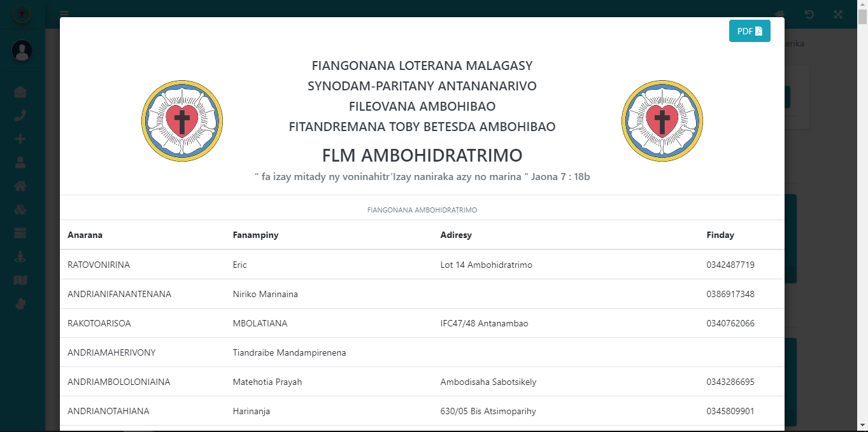Select the plus icon in left sidebar
Viewport: 868px width, 432px height.
(x=20, y=139)
